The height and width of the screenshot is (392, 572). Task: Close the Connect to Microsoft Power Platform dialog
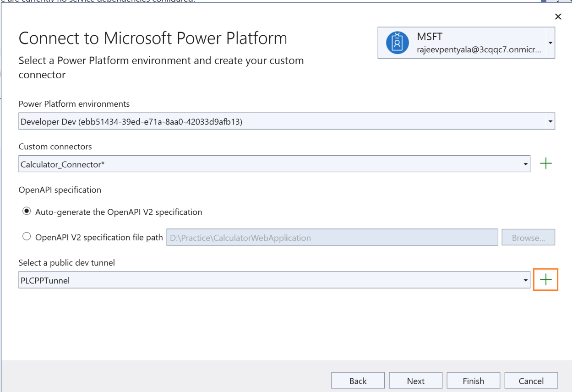(558, 16)
